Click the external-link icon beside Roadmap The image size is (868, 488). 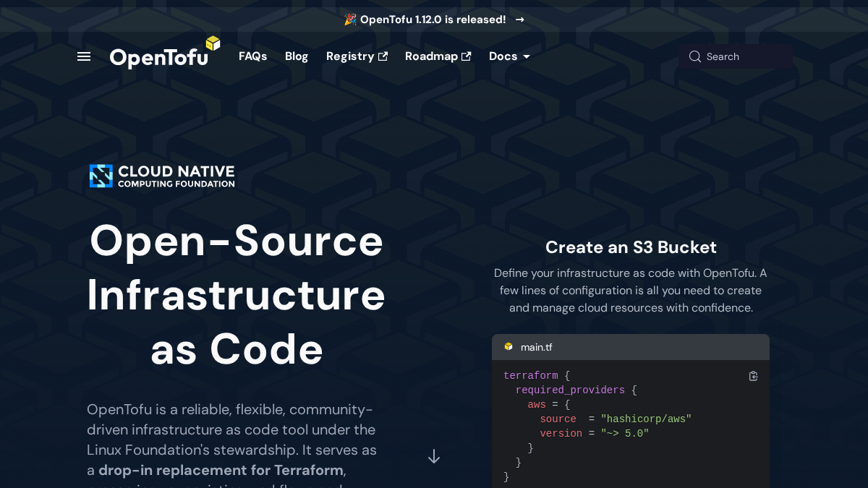tap(466, 56)
